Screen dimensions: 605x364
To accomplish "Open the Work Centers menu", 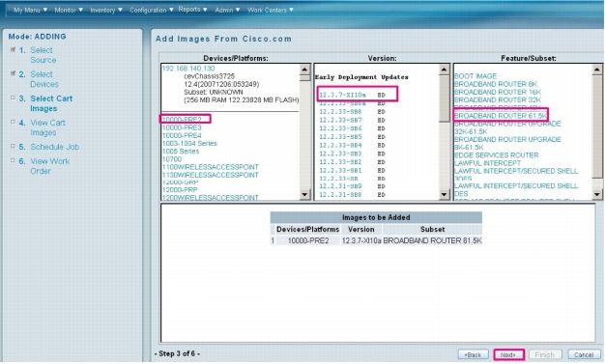I will click(x=270, y=10).
